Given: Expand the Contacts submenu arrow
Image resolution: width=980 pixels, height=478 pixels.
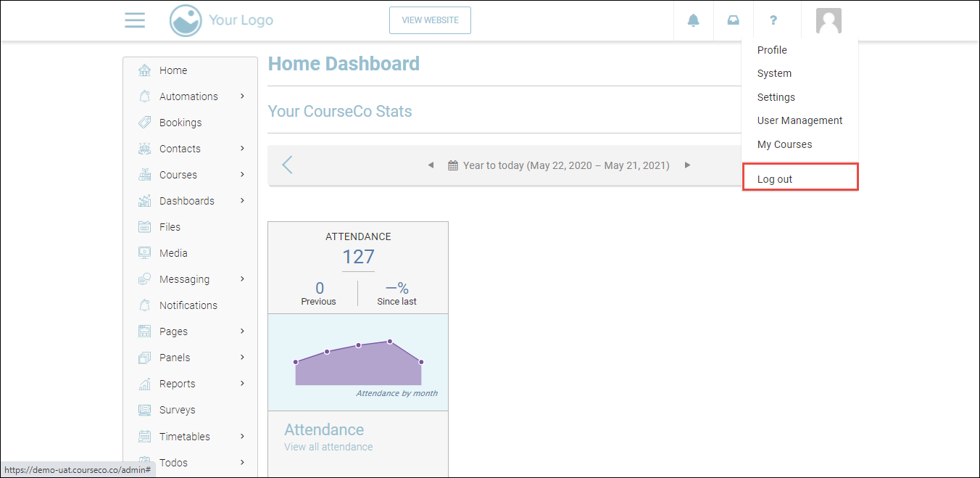Looking at the screenshot, I should (x=242, y=149).
